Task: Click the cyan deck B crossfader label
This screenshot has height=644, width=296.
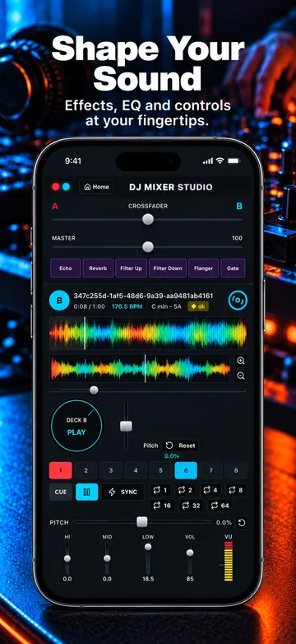Action: 239,206
